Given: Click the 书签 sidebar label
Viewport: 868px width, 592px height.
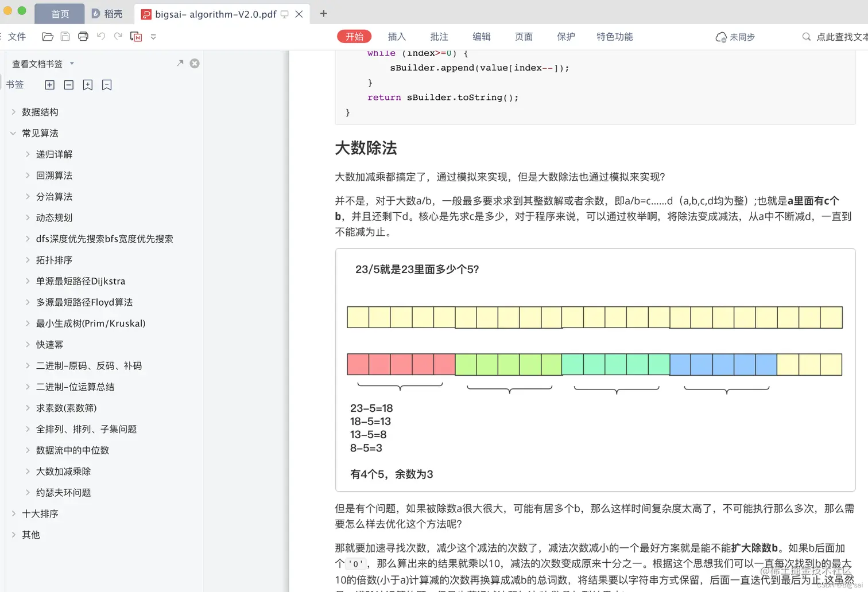Looking at the screenshot, I should coord(15,85).
